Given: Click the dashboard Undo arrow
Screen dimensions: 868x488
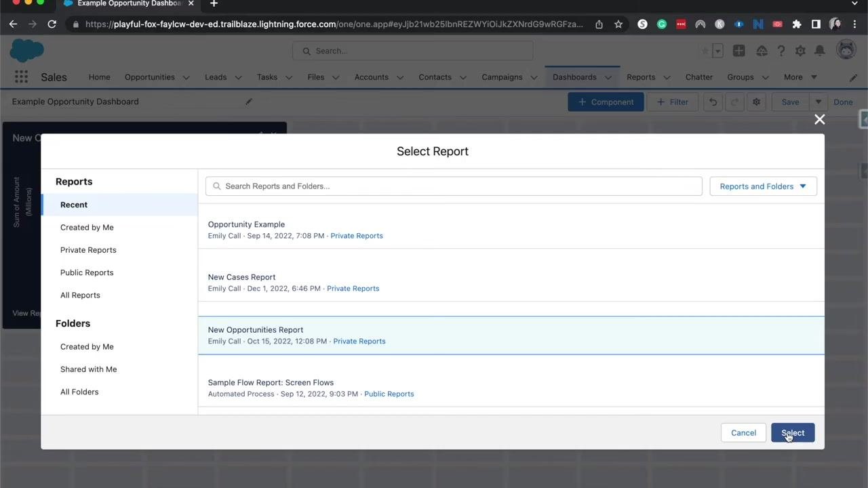Looking at the screenshot, I should 713,102.
